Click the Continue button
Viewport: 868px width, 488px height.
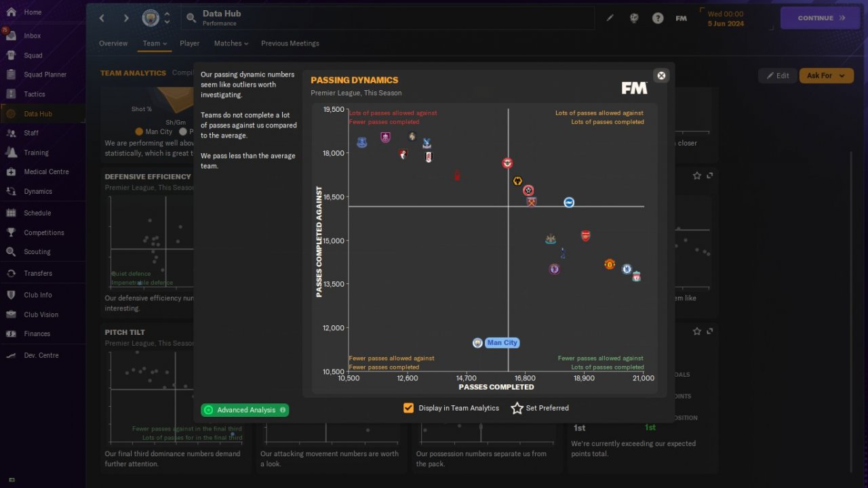[x=821, y=18]
